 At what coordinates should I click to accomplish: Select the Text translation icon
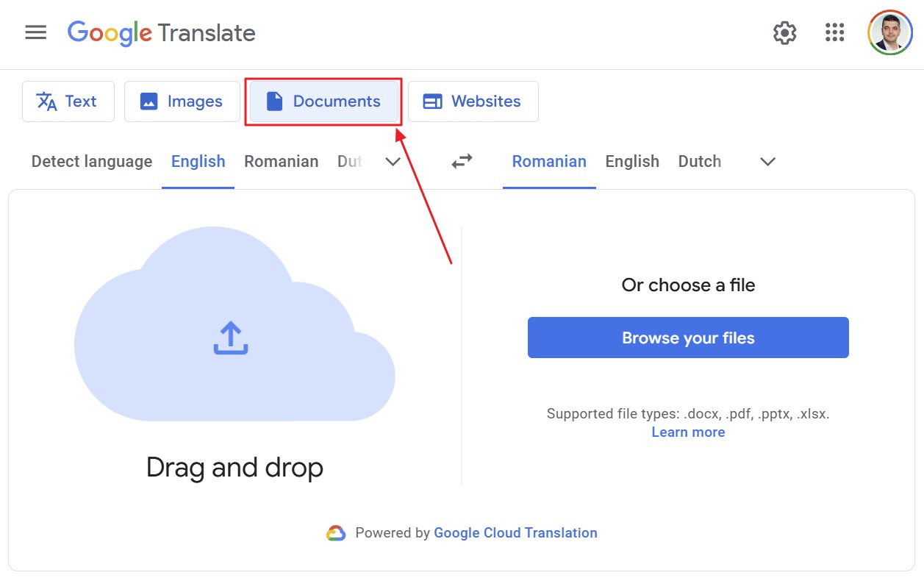coord(45,101)
